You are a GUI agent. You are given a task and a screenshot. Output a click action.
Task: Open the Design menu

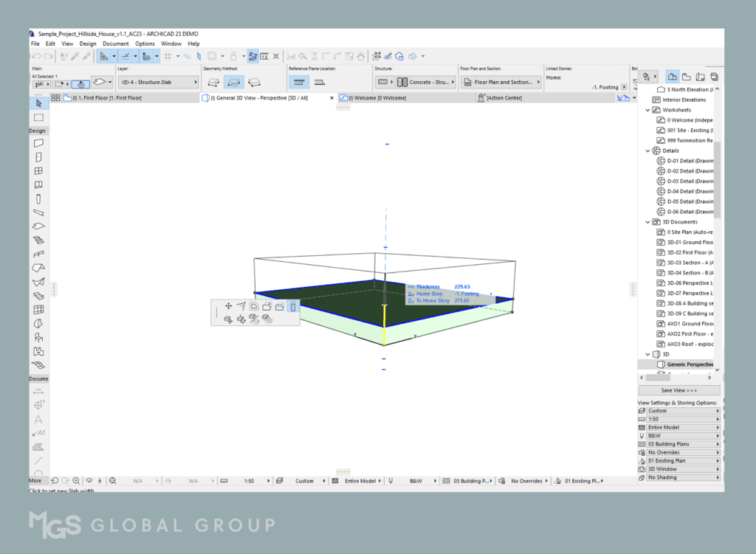pos(88,44)
